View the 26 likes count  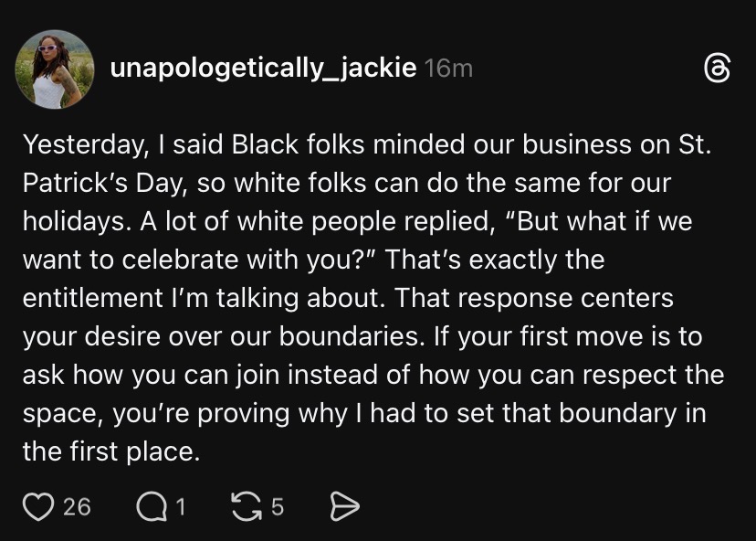77,507
